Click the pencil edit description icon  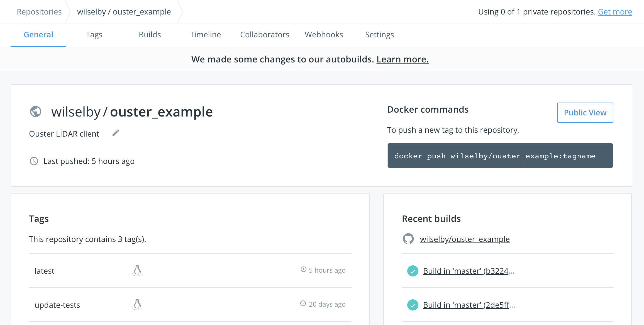(x=116, y=133)
